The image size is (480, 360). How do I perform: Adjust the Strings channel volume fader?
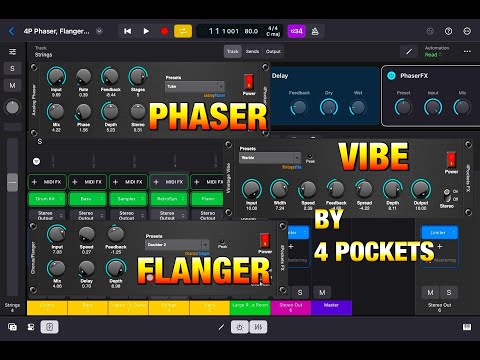(13, 182)
